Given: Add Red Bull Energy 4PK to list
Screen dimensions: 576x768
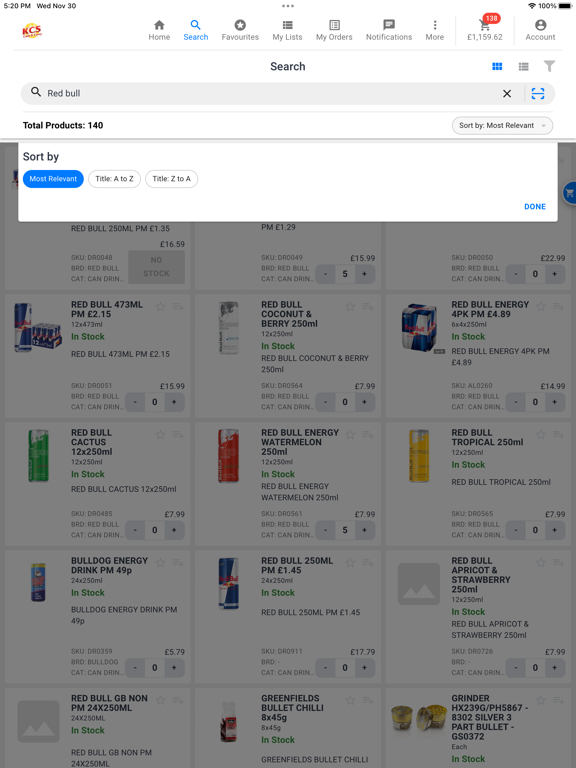Looking at the screenshot, I should coord(559,307).
